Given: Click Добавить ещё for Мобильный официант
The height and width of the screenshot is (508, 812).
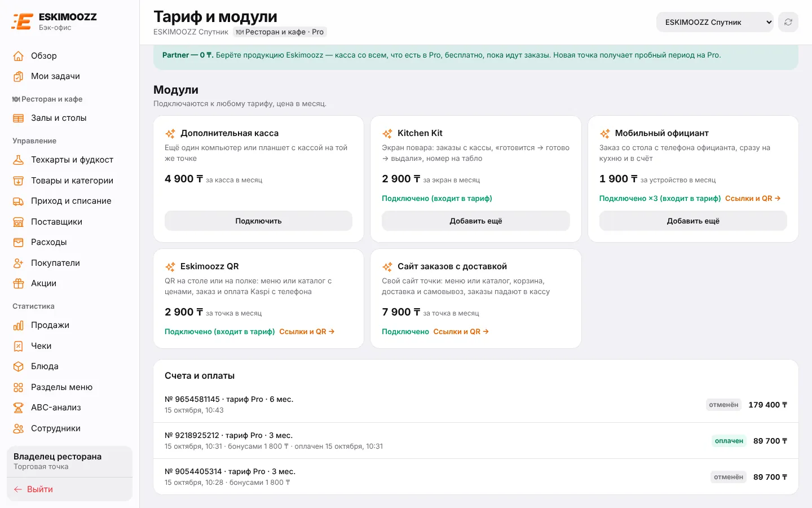Looking at the screenshot, I should [693, 221].
